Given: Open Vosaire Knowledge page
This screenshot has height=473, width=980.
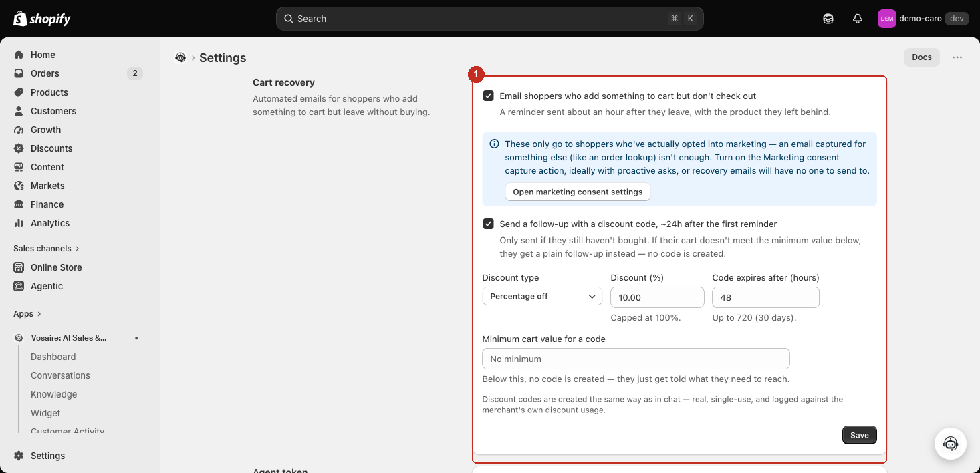Looking at the screenshot, I should (54, 394).
